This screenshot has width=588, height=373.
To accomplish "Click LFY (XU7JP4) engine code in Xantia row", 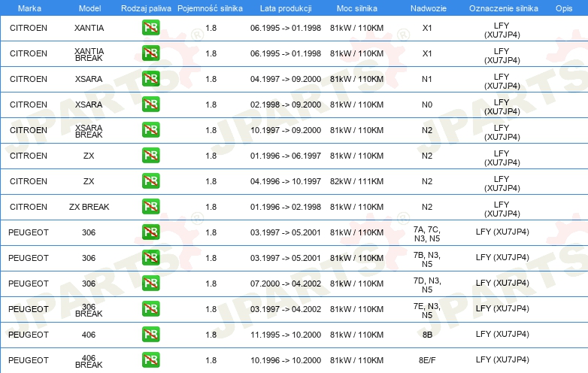I will point(502,30).
